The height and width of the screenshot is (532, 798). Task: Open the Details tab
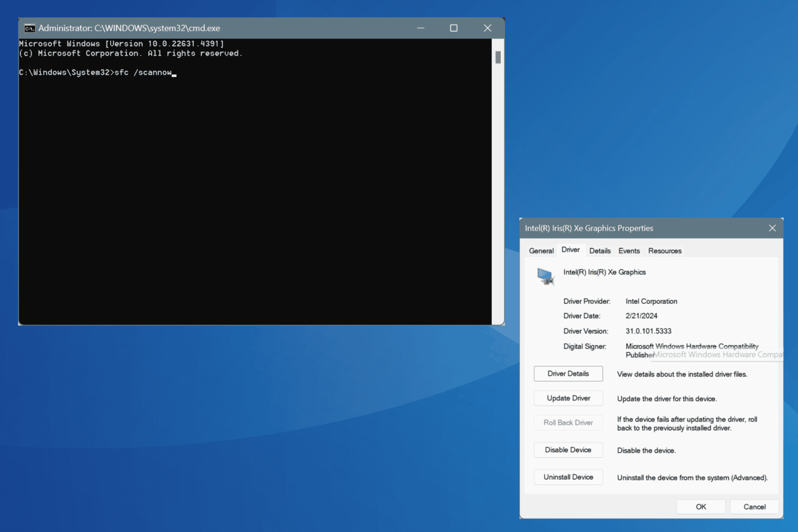point(600,250)
